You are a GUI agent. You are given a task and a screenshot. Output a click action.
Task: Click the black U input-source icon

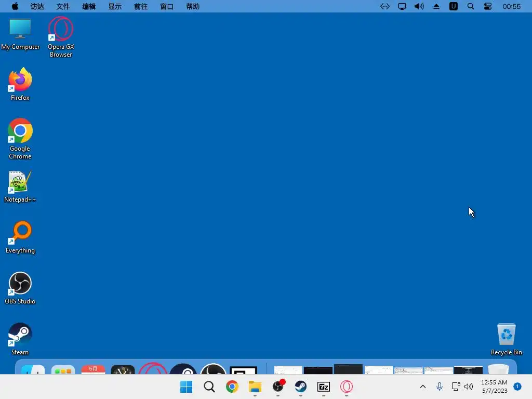click(x=453, y=6)
